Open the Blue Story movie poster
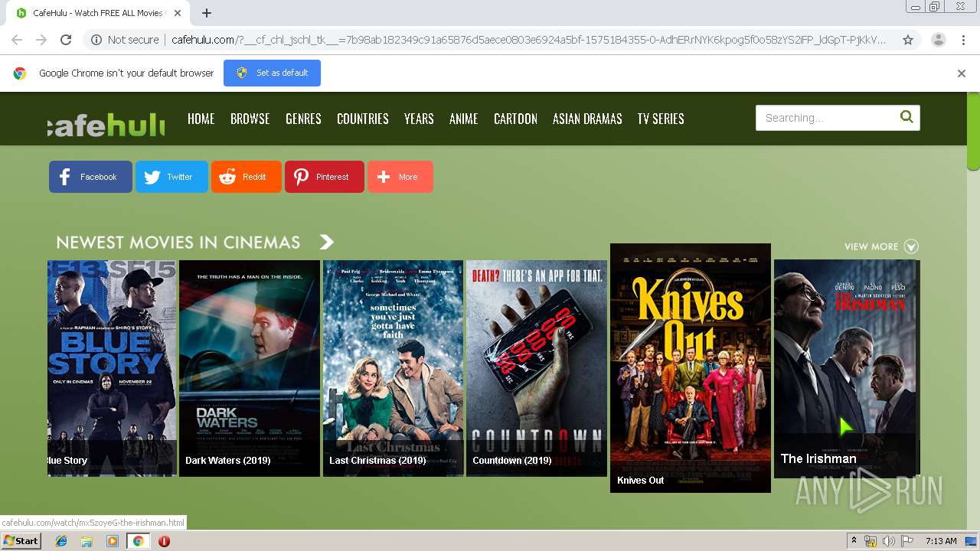This screenshot has height=551, width=980. tap(112, 368)
